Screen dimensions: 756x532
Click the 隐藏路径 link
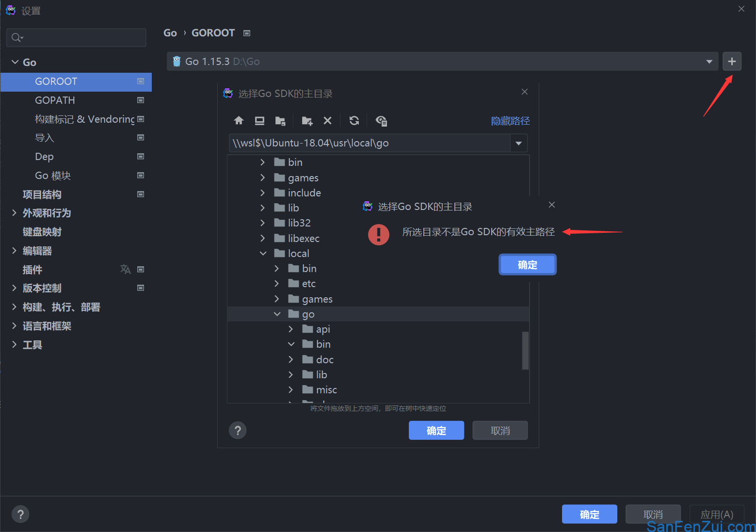tap(510, 121)
